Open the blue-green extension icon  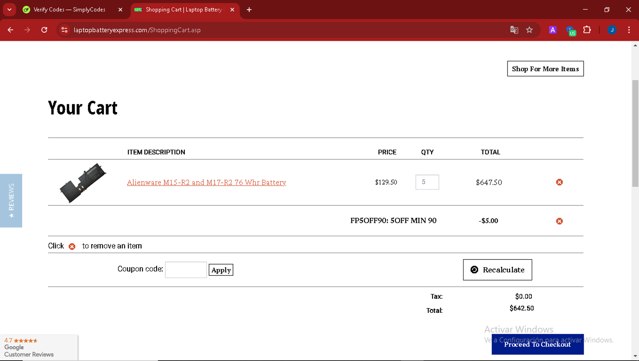pos(571,30)
